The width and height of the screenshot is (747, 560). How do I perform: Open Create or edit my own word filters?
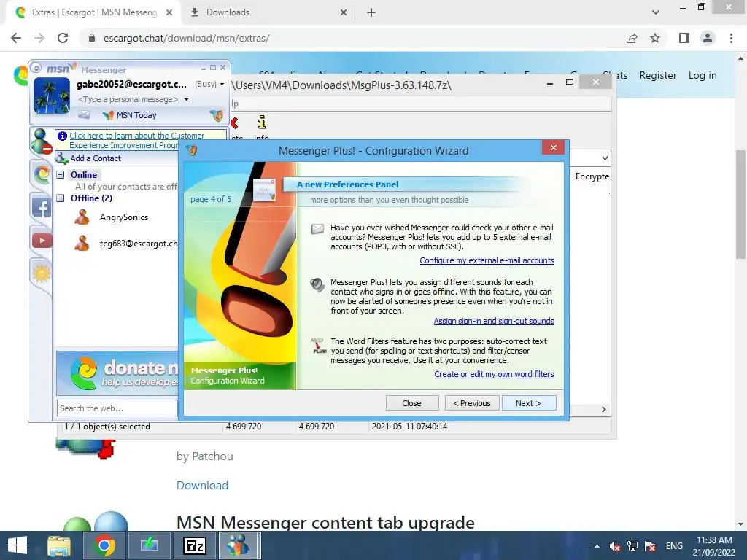494,374
